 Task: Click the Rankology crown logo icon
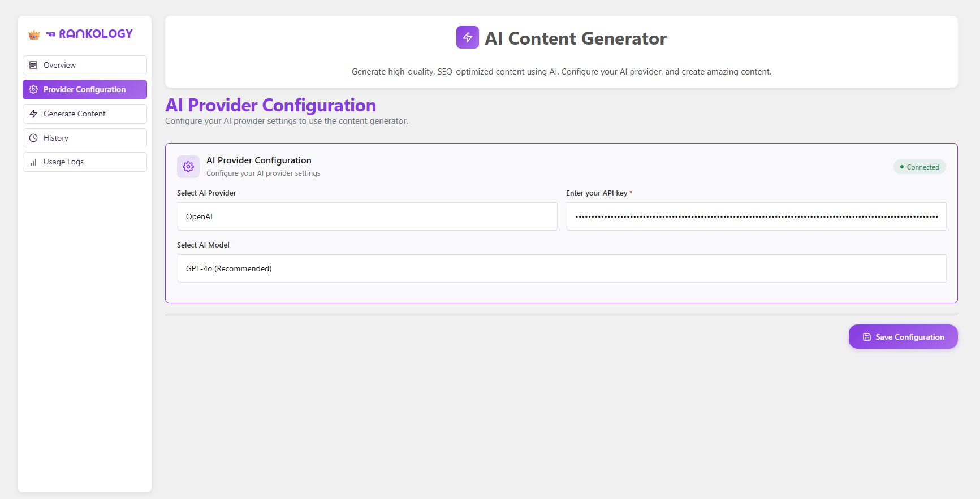(34, 35)
